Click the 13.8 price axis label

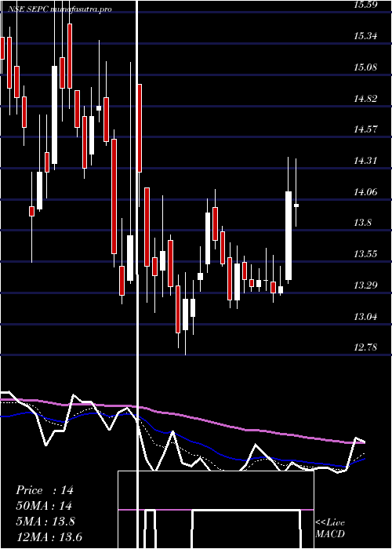[x=363, y=223]
